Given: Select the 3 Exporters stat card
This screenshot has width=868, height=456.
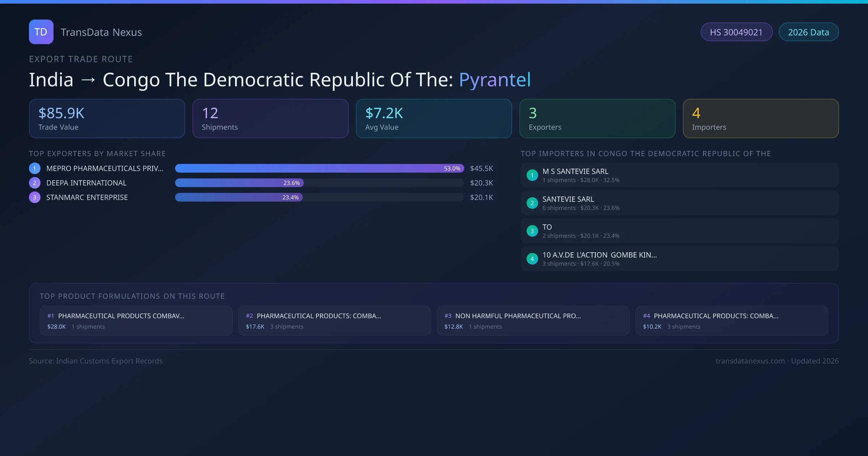Looking at the screenshot, I should (597, 119).
